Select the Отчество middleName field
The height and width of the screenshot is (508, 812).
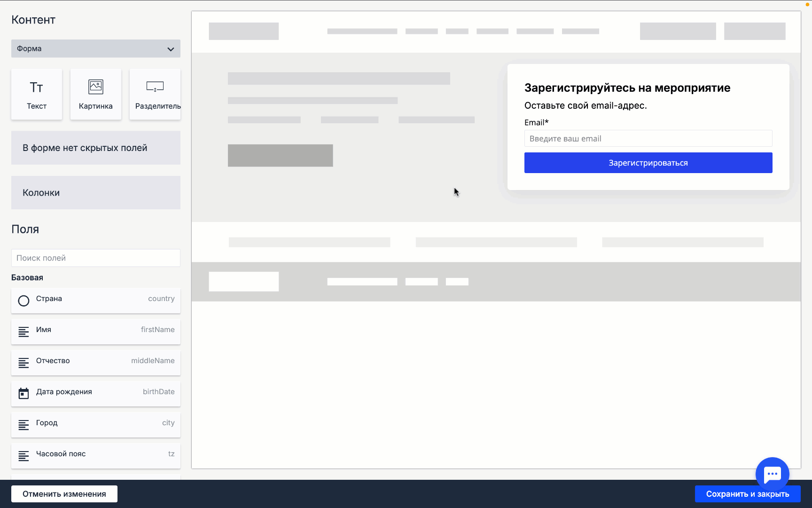(x=96, y=362)
